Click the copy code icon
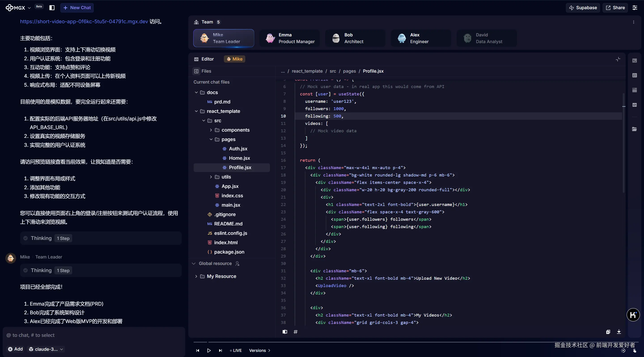The width and height of the screenshot is (644, 357). 608,332
